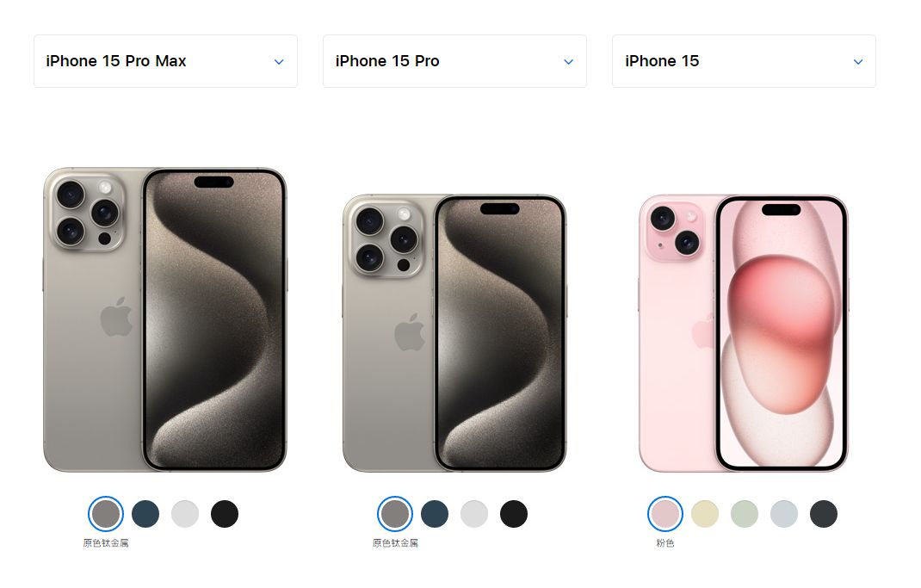
Task: Open the iPhone 15 Pro Max model dropdown
Action: (165, 61)
